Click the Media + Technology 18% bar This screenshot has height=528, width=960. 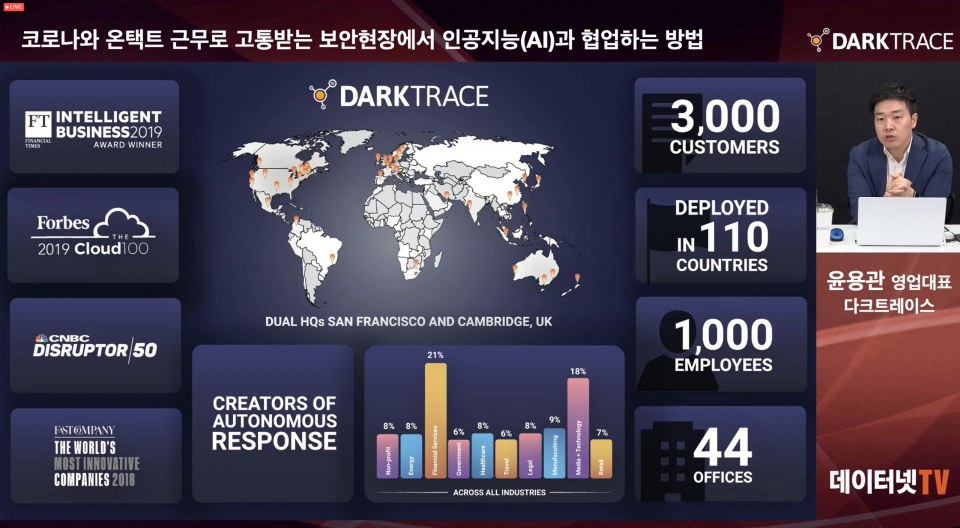(x=578, y=428)
